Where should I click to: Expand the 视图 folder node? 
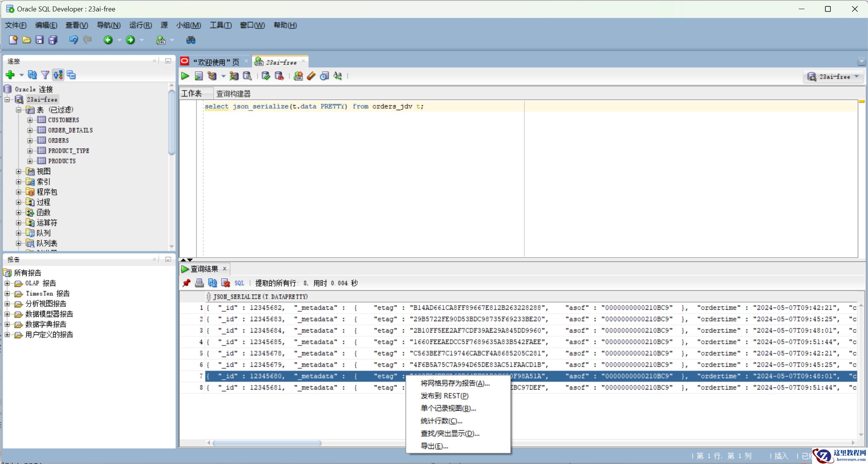click(18, 171)
